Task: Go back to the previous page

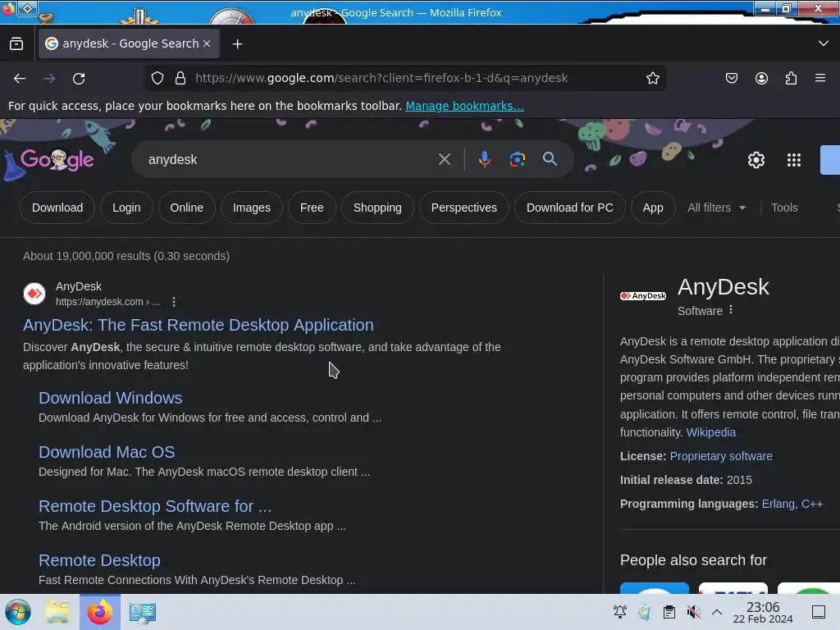Action: click(x=20, y=78)
